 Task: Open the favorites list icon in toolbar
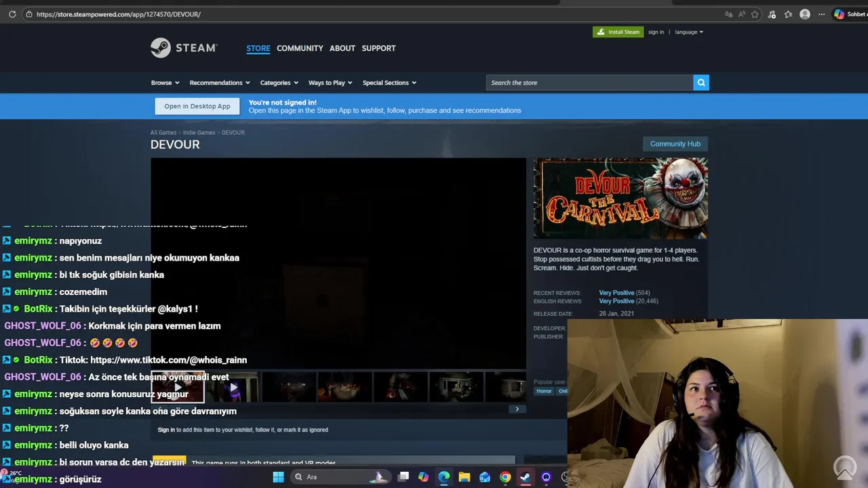coord(788,14)
